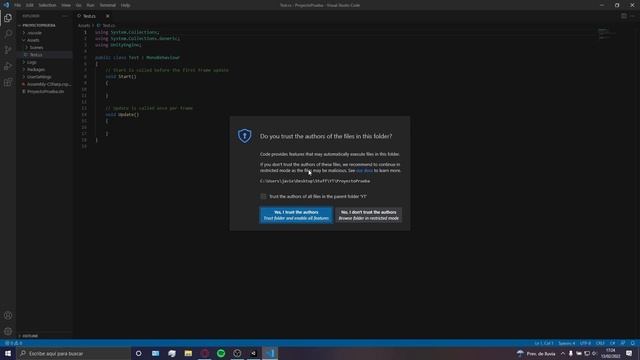
Task: Expand the Packages folder
Action: [36, 69]
